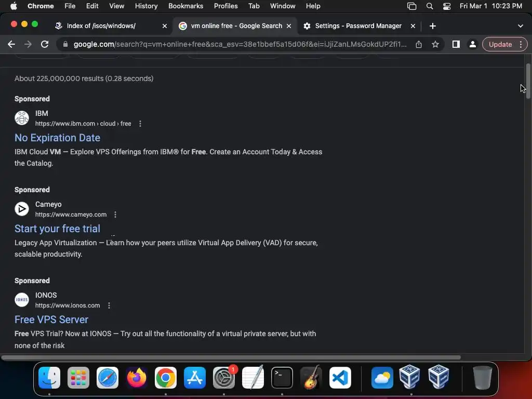The width and height of the screenshot is (532, 399).
Task: Click the vertical page scrollbar thumb
Action: point(528,81)
